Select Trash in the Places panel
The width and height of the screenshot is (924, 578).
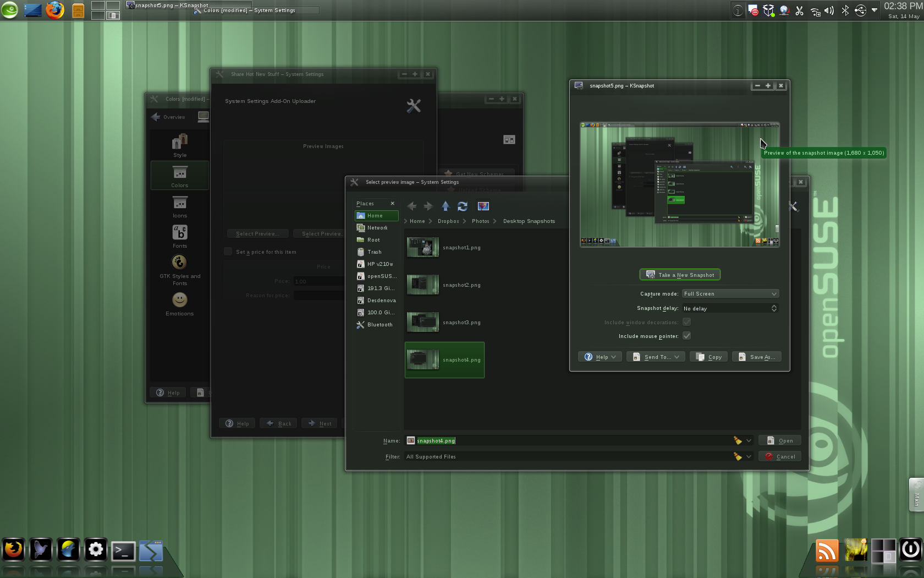(377, 252)
